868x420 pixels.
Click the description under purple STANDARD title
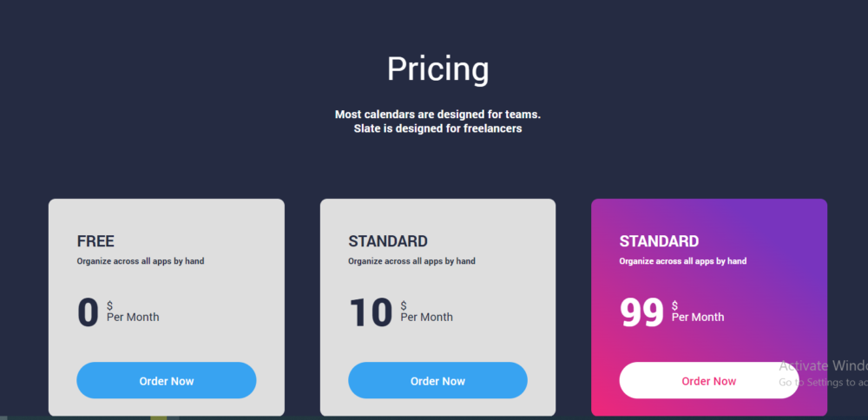(x=682, y=261)
